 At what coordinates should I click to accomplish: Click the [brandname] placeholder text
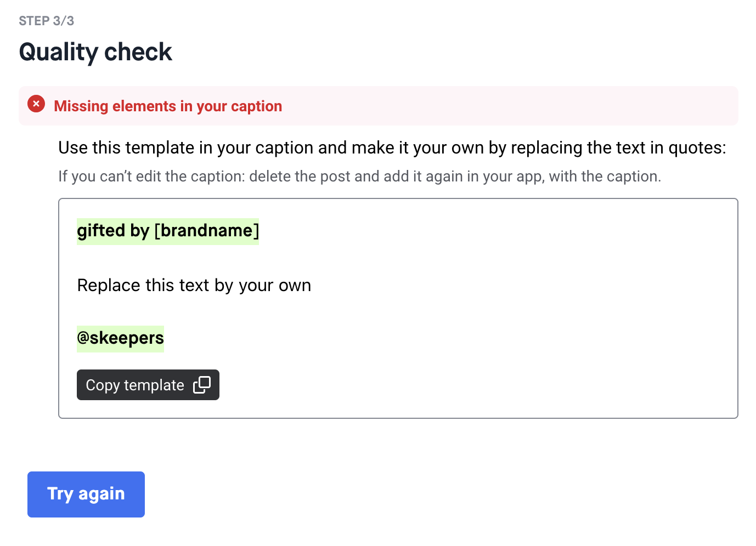(x=207, y=231)
